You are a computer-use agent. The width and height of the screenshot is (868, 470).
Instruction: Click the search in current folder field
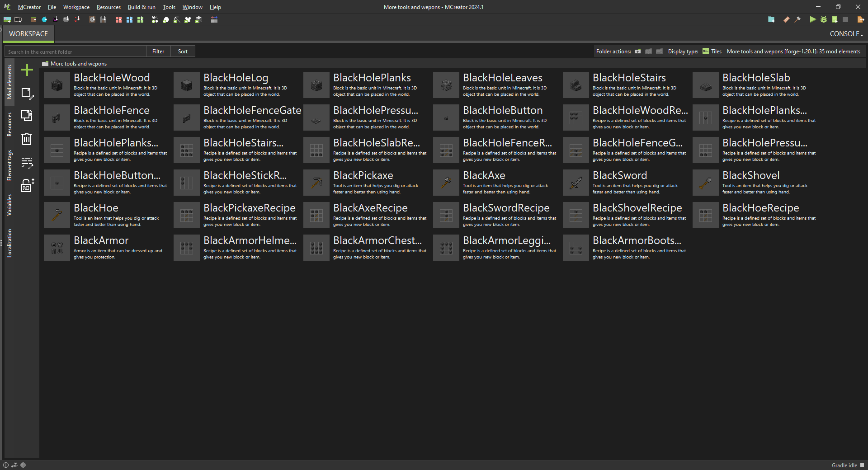coord(75,51)
